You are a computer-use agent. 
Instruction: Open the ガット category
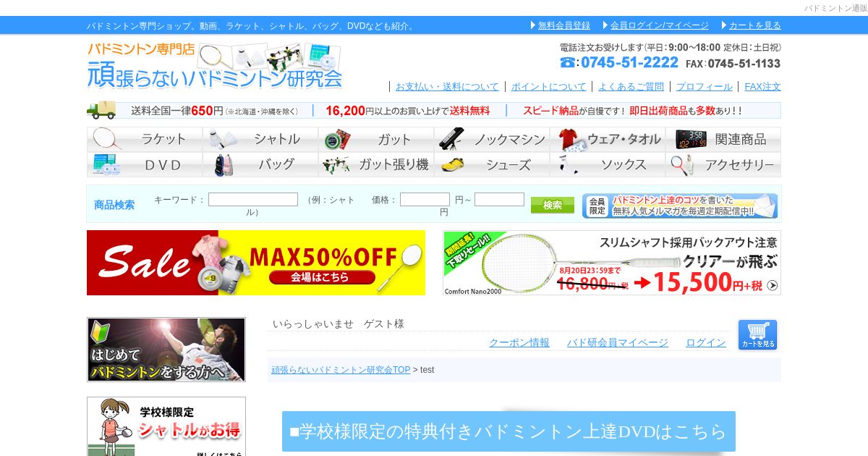tap(376, 139)
